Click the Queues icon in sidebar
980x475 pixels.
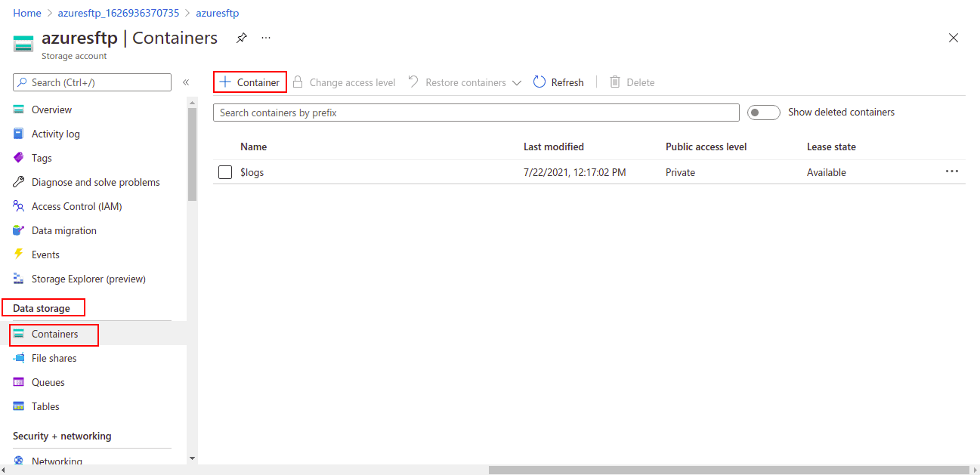tap(19, 382)
